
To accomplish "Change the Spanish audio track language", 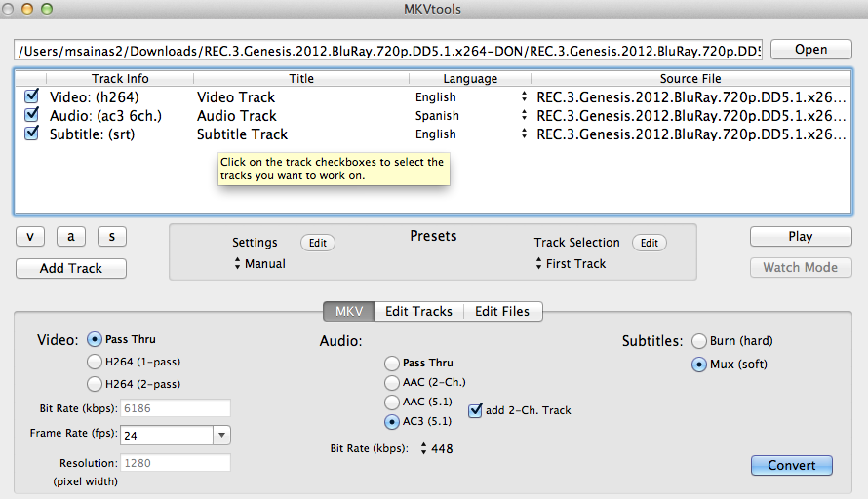I will tap(524, 115).
